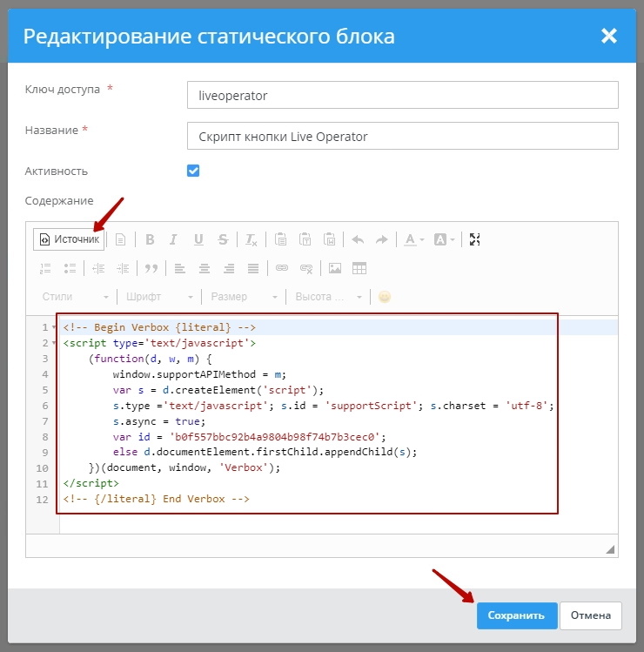Click the Paste as plain text icon
This screenshot has height=652, width=644.
(305, 239)
